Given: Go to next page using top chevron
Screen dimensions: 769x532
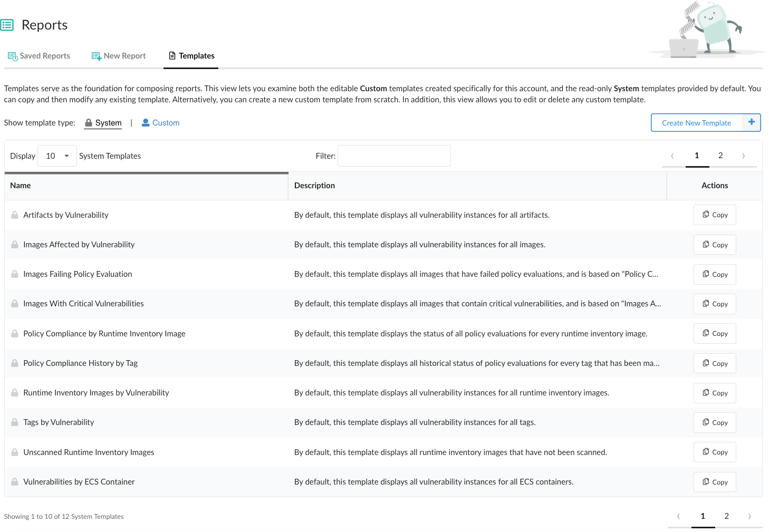Looking at the screenshot, I should pyautogui.click(x=744, y=156).
